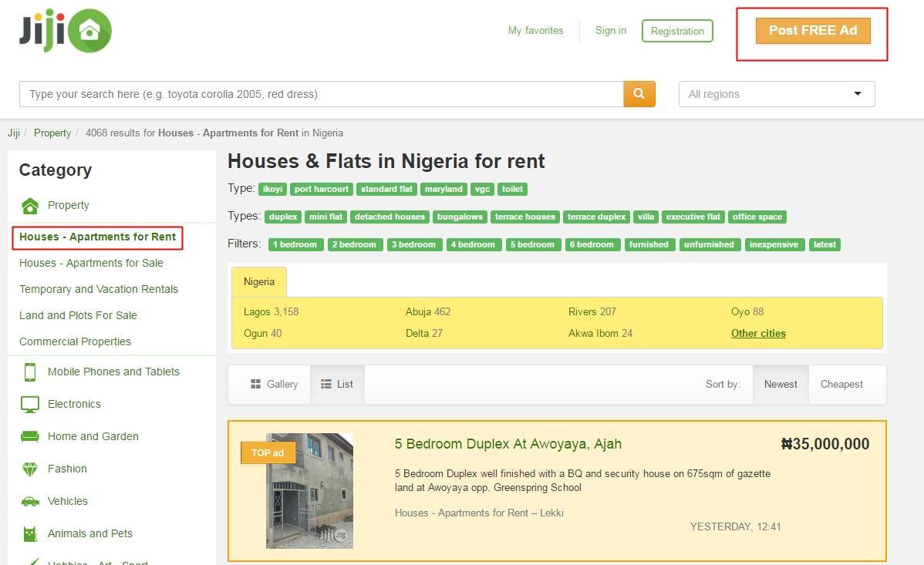Open the Jiji logo home page

(66, 31)
